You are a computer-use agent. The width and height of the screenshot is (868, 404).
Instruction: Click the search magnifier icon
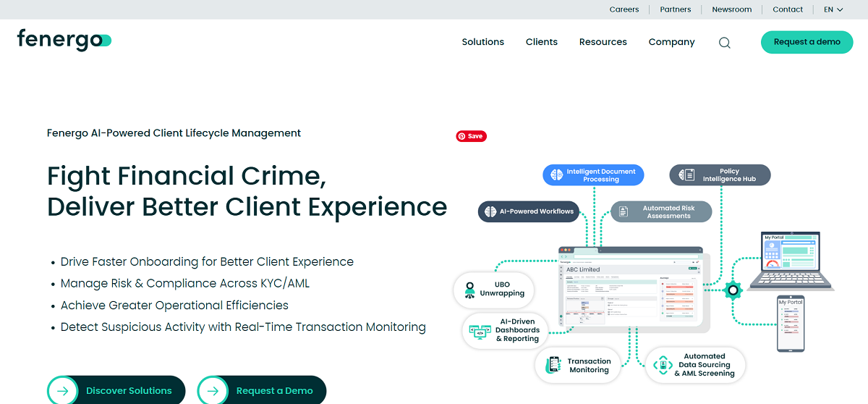tap(724, 43)
